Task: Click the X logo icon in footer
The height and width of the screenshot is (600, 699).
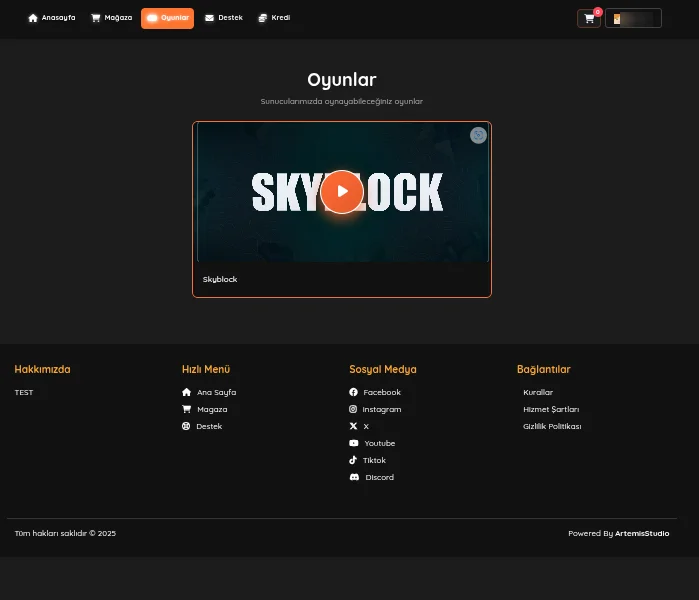Action: (x=353, y=426)
